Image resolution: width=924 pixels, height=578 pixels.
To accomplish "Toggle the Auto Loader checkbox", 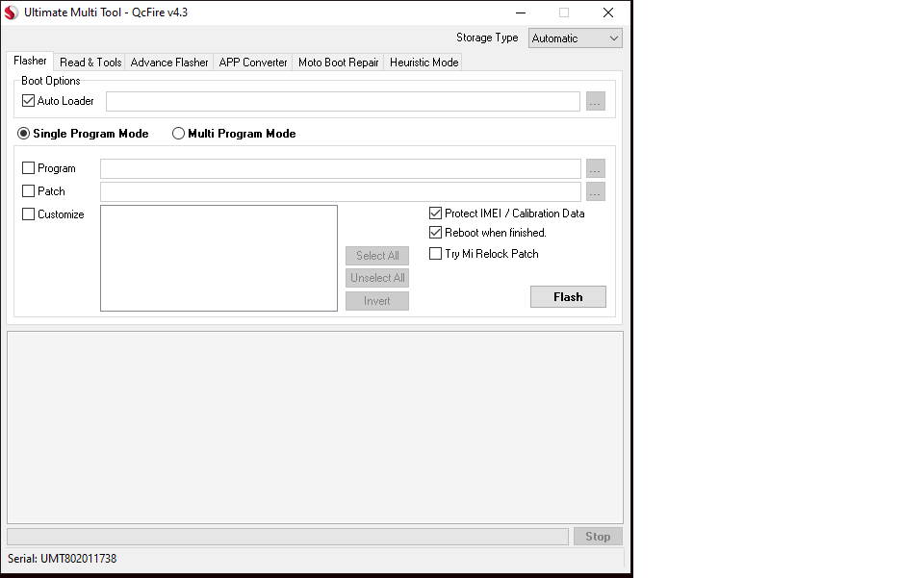I will (x=28, y=101).
